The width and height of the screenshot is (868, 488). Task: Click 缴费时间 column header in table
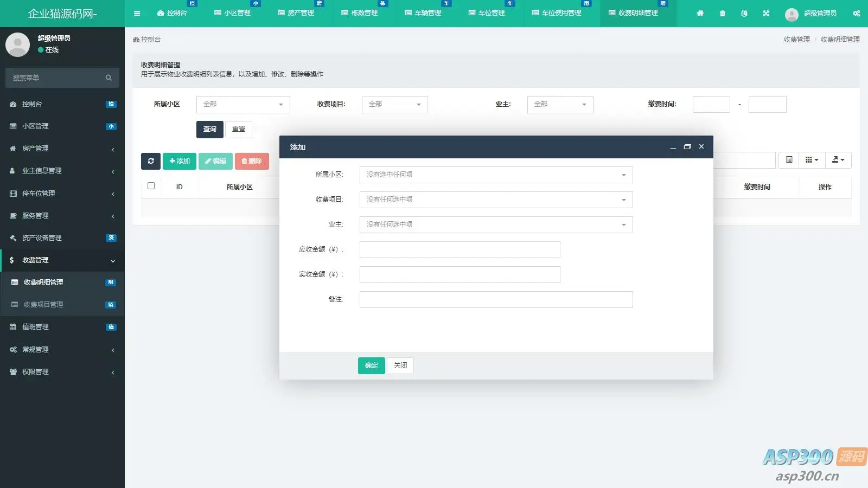pos(757,187)
